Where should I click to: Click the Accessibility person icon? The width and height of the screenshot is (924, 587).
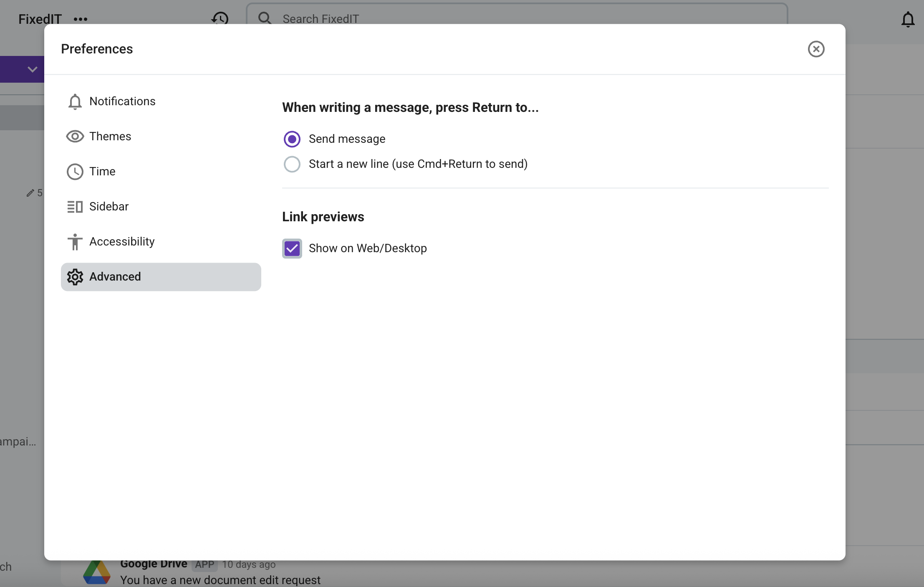(x=75, y=242)
